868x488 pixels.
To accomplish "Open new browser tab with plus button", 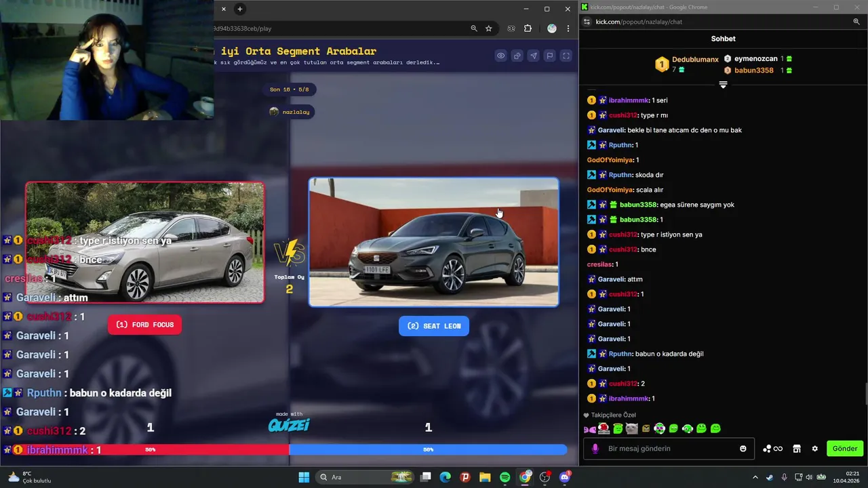I will [239, 9].
